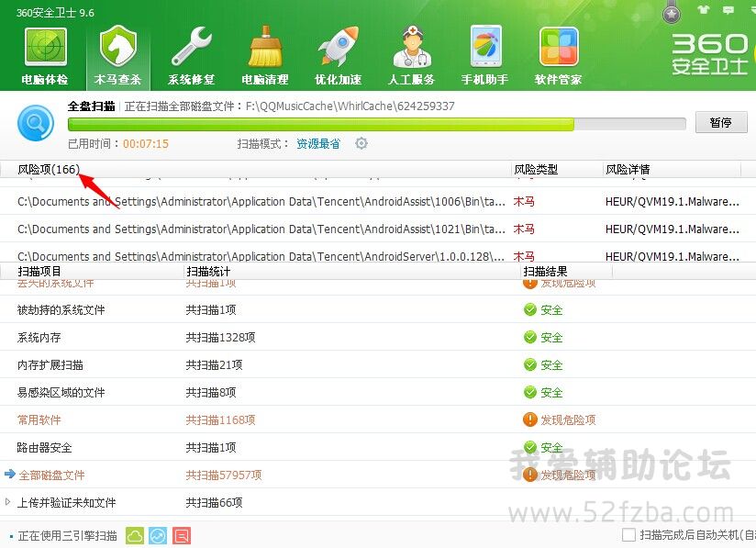Image resolution: width=756 pixels, height=548 pixels.
Task: Click red QVM engine icon
Action: pyautogui.click(x=182, y=535)
